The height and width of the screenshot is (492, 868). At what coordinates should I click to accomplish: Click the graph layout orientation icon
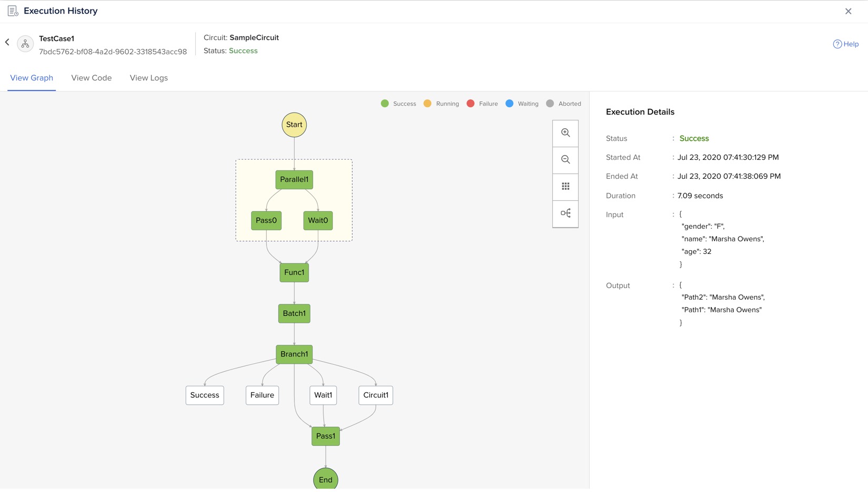click(566, 213)
